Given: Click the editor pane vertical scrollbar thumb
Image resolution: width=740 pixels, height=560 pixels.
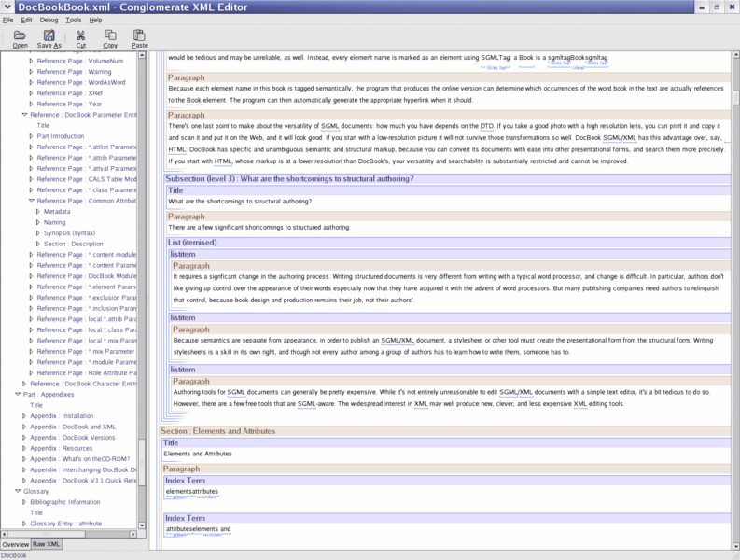Looking at the screenshot, I should coord(735,97).
